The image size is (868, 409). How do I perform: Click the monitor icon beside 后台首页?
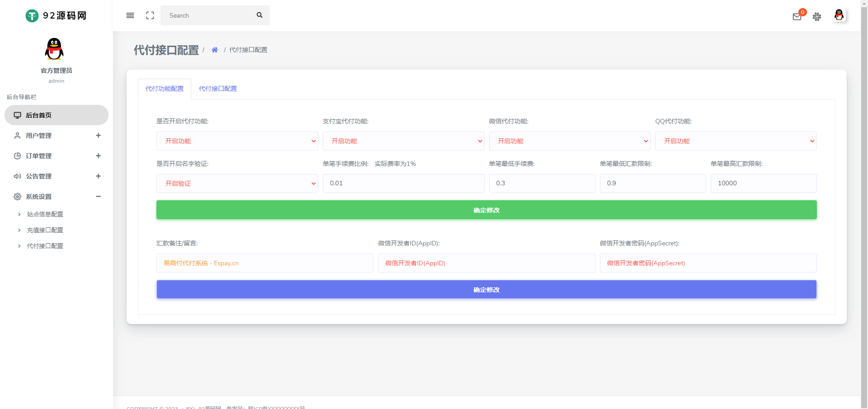pyautogui.click(x=17, y=115)
